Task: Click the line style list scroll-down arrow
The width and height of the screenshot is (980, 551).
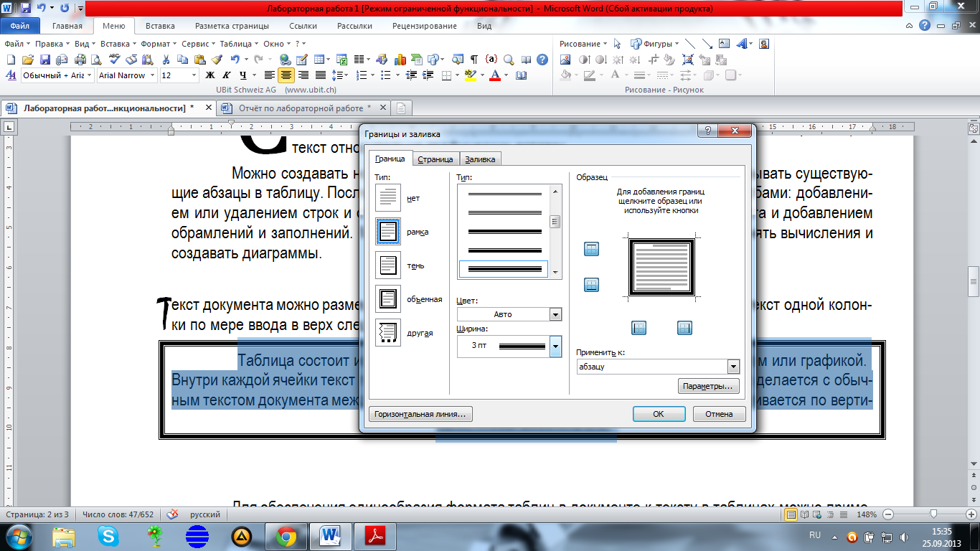Action: tap(555, 273)
